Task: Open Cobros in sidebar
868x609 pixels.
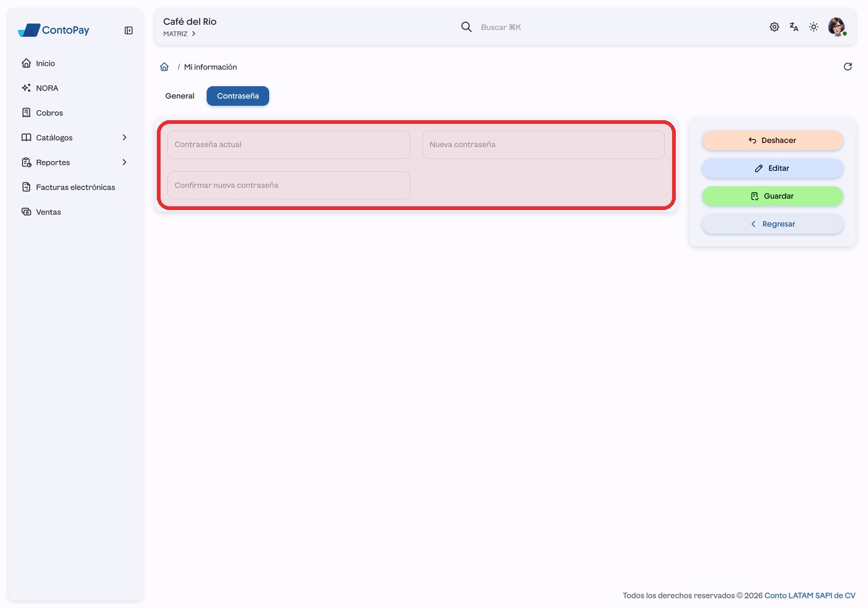Action: point(75,113)
